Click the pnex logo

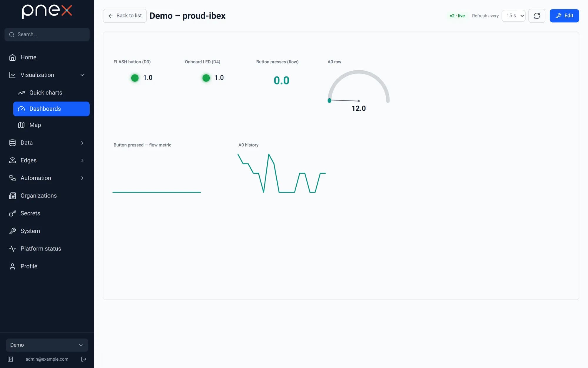click(x=47, y=12)
